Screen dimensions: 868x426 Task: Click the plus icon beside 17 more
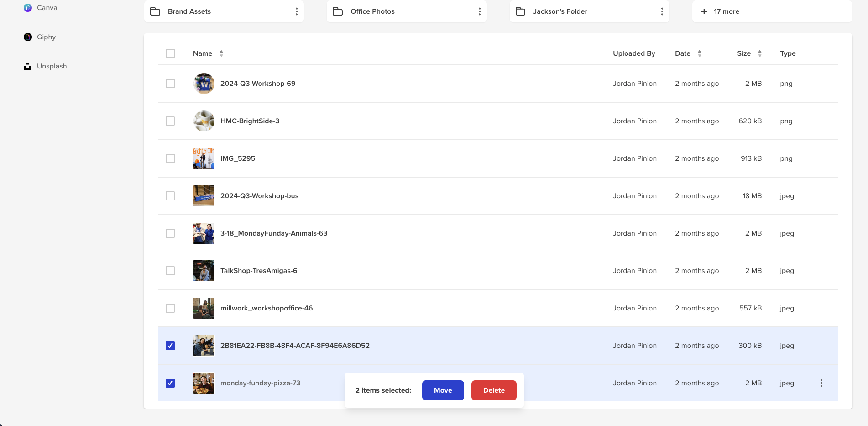pyautogui.click(x=704, y=11)
